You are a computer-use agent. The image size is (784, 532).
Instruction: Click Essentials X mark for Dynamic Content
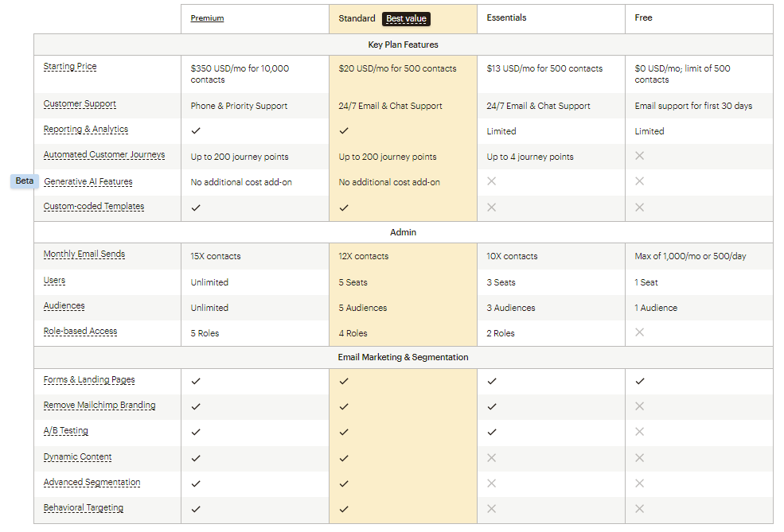(x=491, y=457)
